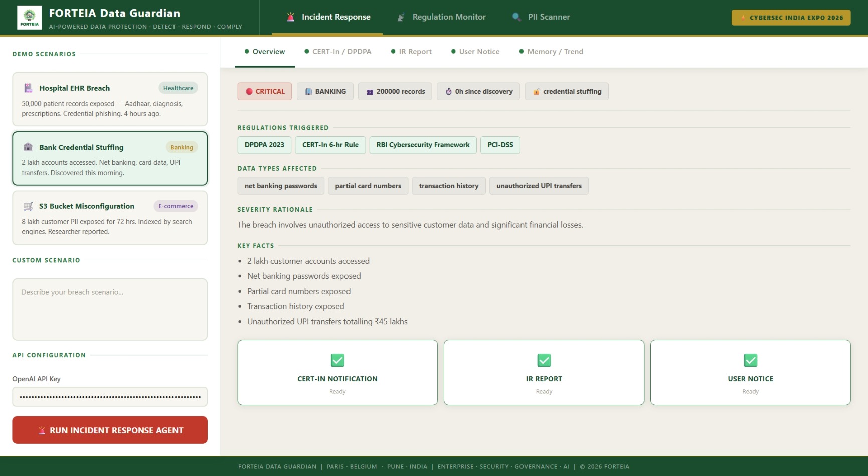
Task: Click the red circle icon in CRITICAL badge
Action: (x=249, y=92)
